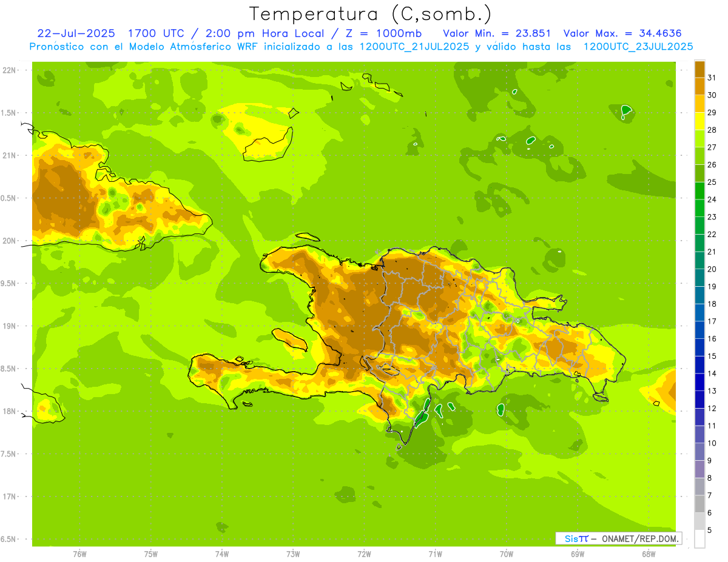Click the "19N" latitude label
This screenshot has height=562, width=728.
(10, 326)
